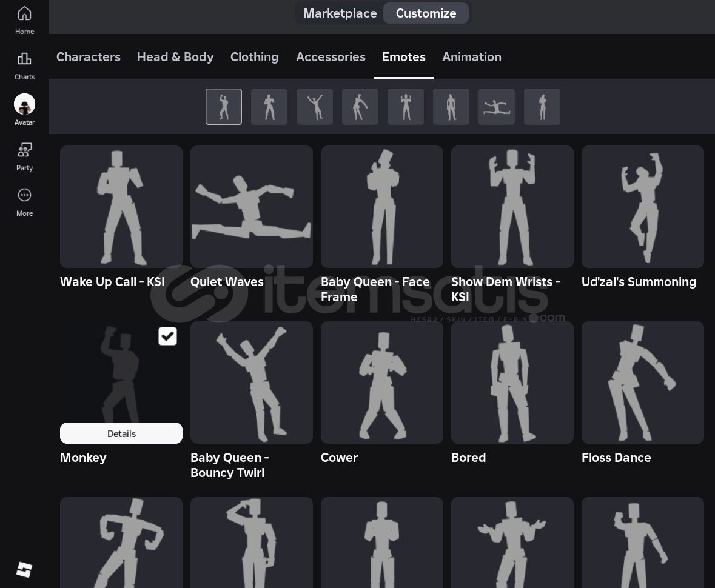Choose the Baby Queen - Bouncy Twirl thumbnail

tap(252, 383)
